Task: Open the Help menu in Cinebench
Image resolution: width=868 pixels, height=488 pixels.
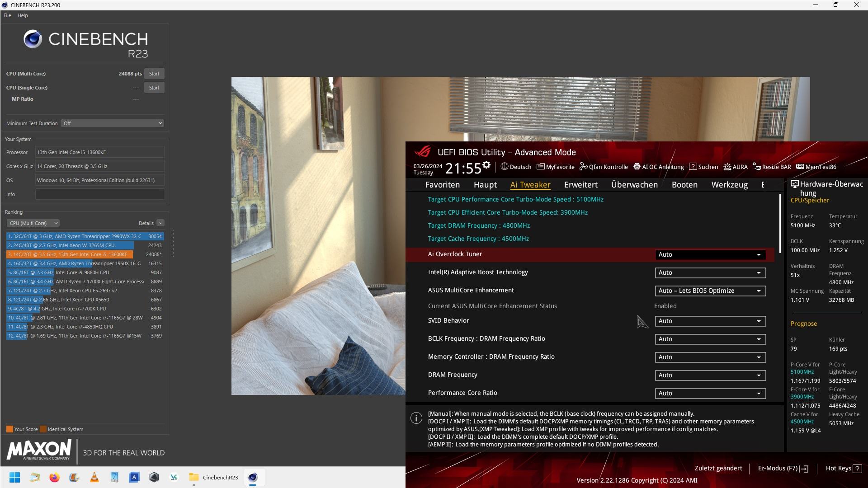Action: tap(23, 15)
